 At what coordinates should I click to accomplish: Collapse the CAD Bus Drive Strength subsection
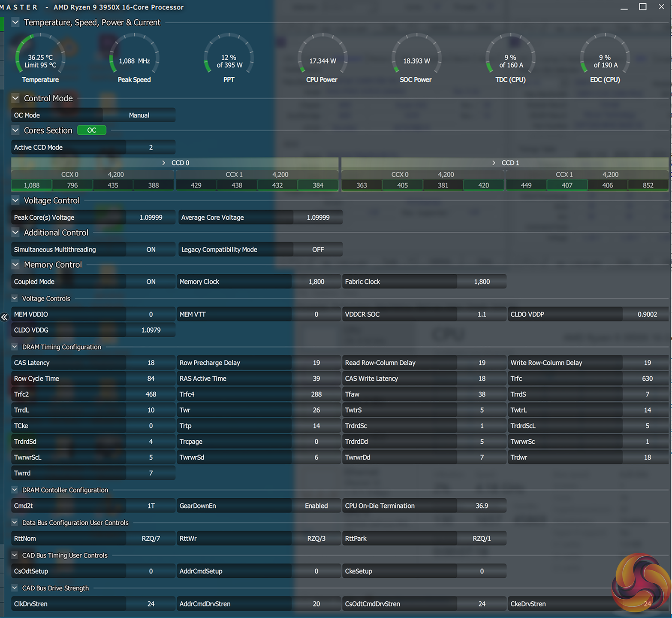(15, 588)
